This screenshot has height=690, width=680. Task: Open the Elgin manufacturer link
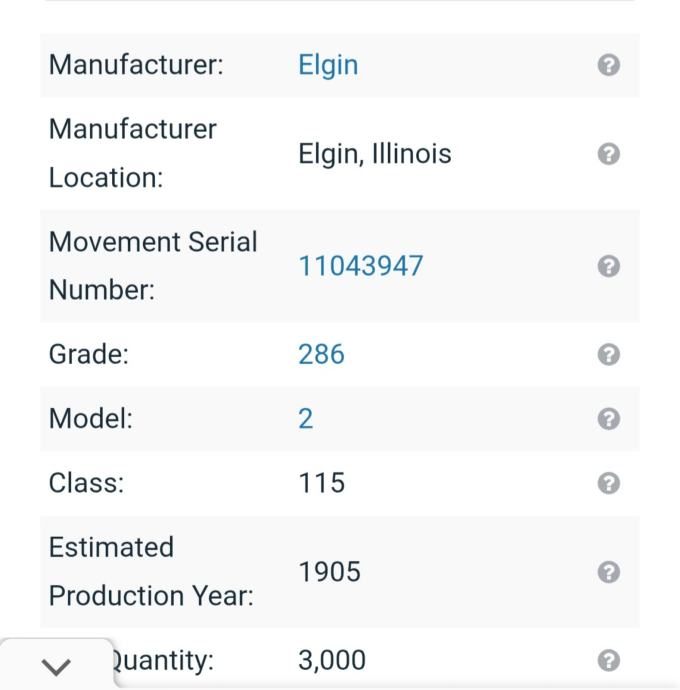tap(328, 65)
